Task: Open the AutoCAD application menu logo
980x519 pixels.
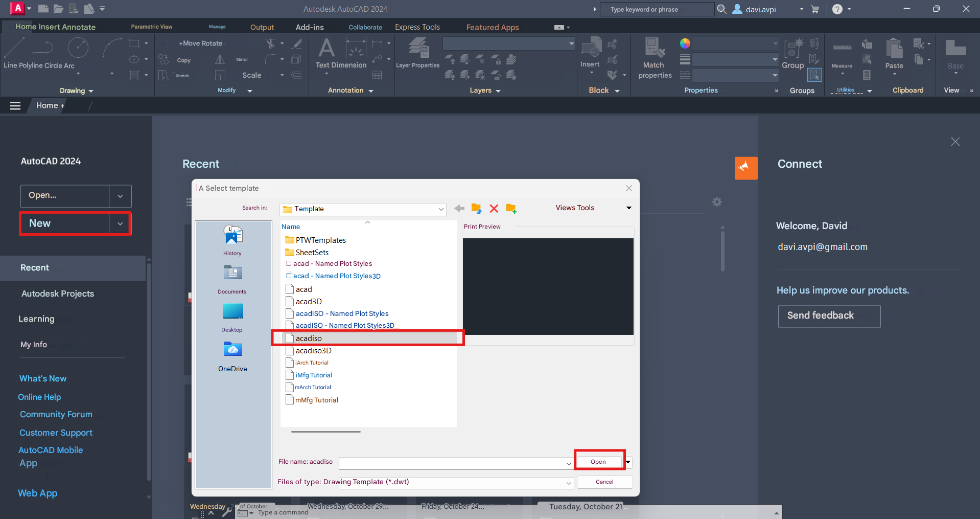Action: pyautogui.click(x=17, y=8)
